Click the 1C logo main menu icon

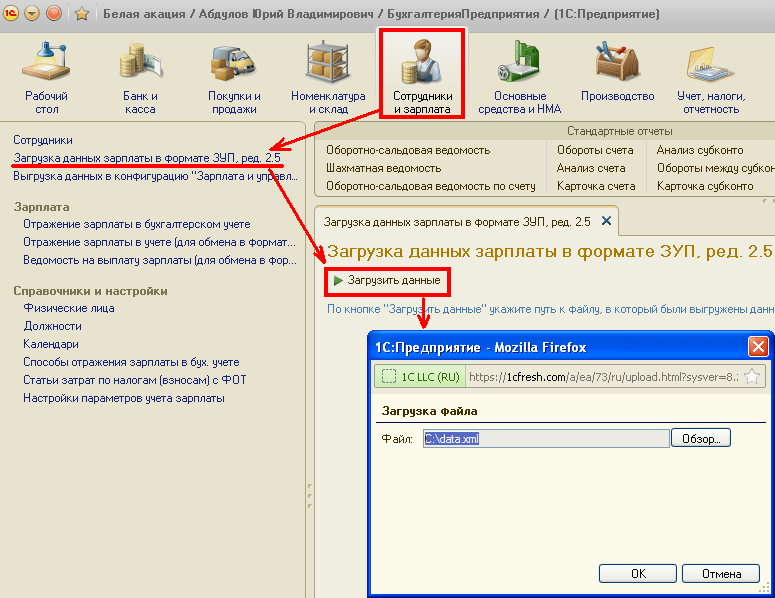tap(10, 13)
